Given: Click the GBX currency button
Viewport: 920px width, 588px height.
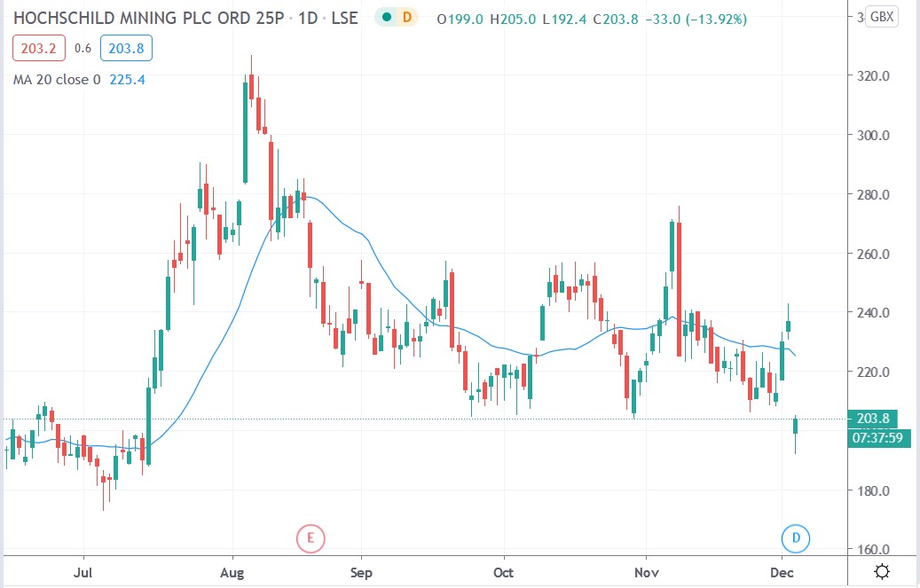Looking at the screenshot, I should [882, 17].
